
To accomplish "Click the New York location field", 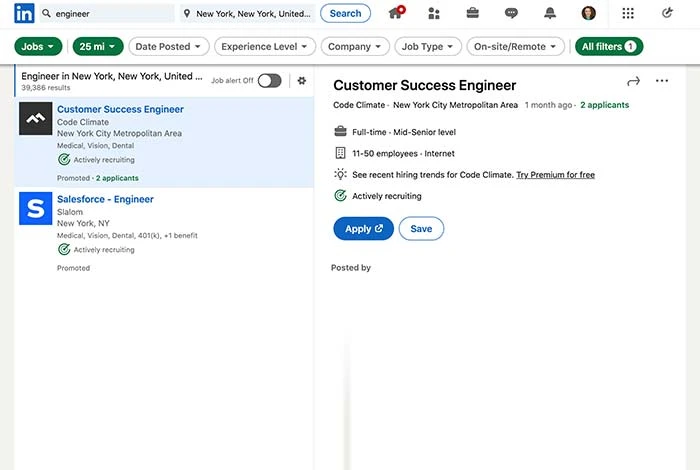I will pos(248,13).
